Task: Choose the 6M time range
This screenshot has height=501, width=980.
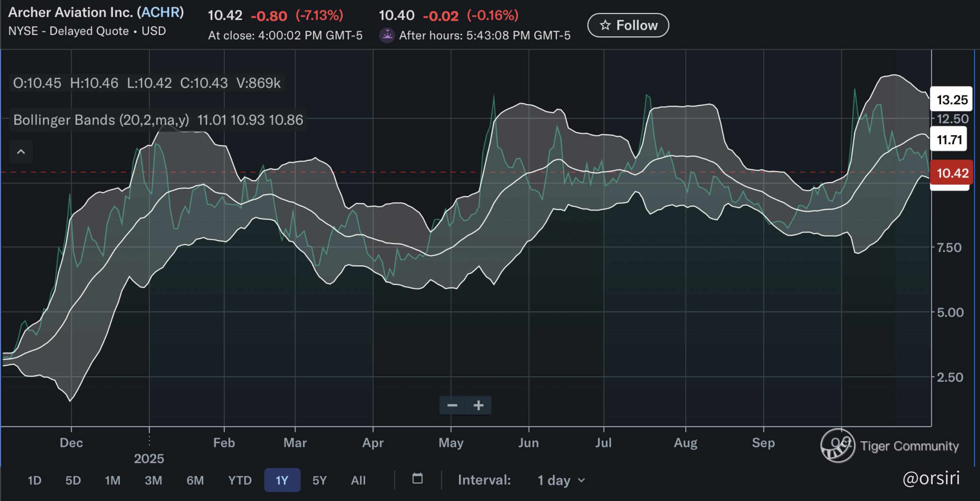Action: (195, 480)
